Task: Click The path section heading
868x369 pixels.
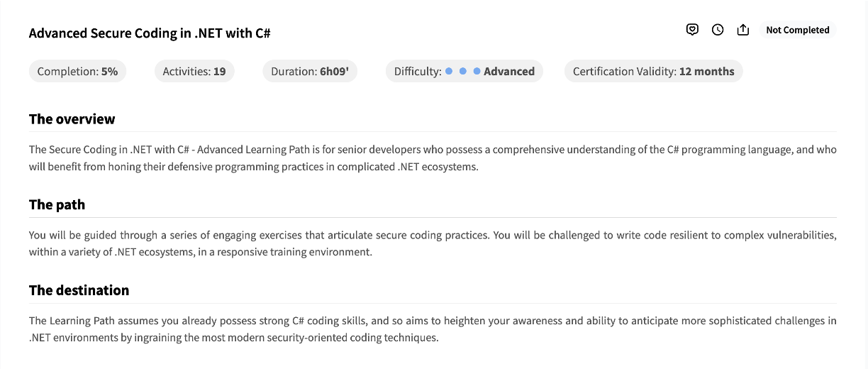Action: [57, 204]
